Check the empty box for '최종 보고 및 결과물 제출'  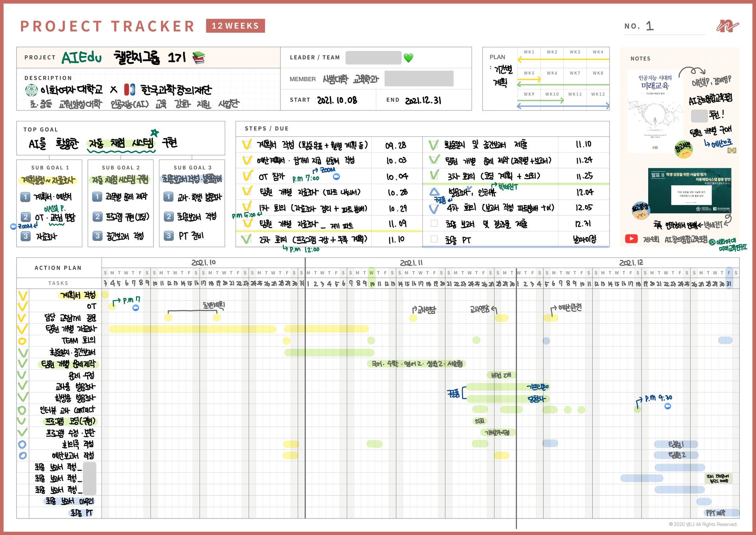434,223
